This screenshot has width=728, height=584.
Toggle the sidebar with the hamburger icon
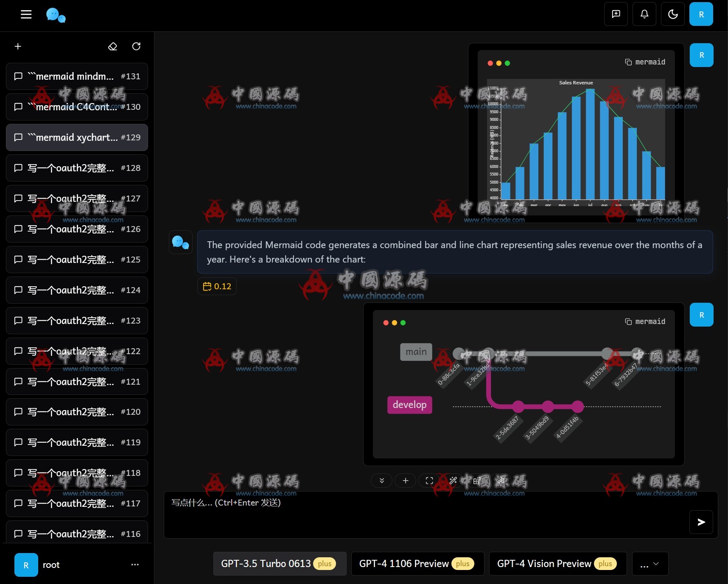pos(26,14)
